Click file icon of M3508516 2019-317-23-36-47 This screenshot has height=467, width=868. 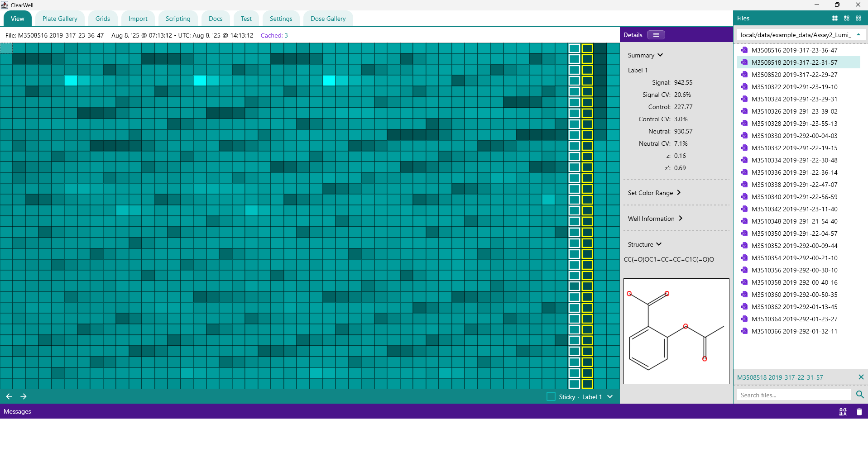click(x=744, y=50)
